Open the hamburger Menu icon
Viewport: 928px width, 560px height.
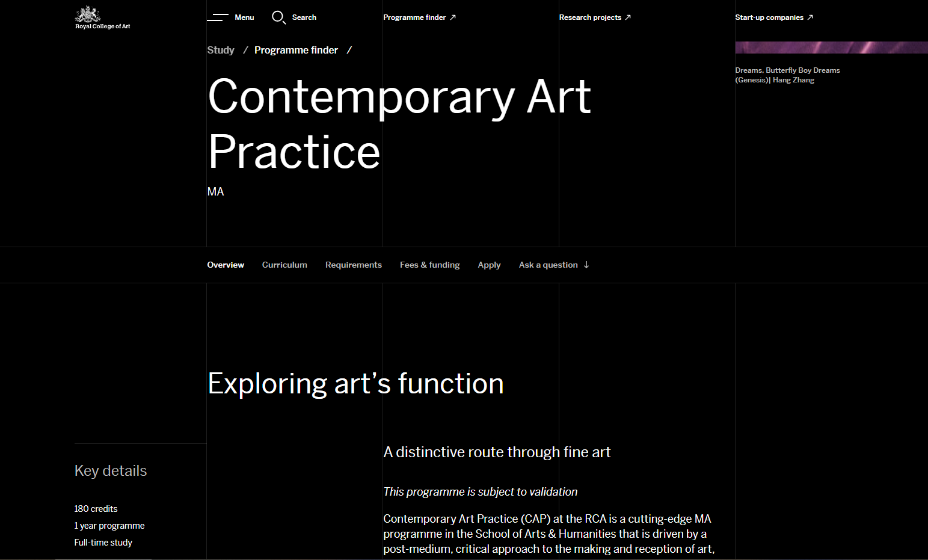click(218, 17)
